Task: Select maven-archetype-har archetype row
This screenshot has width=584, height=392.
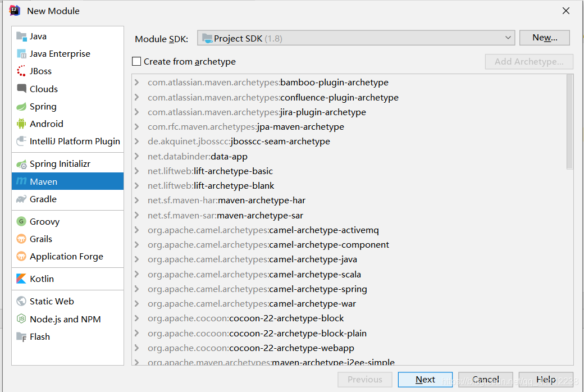Action: [x=349, y=200]
